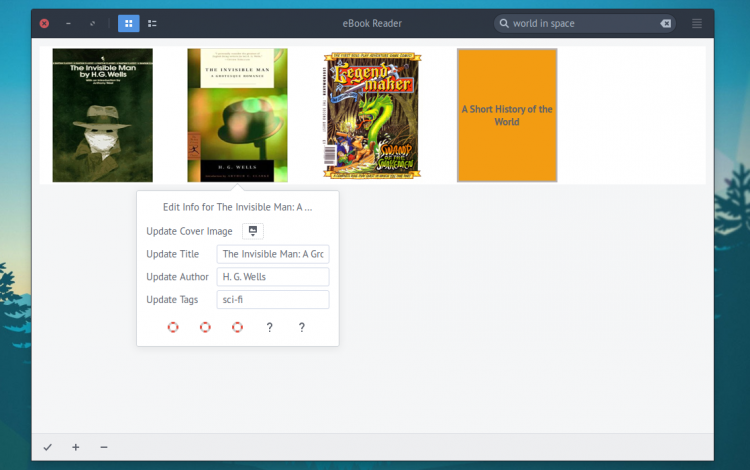Select the first Invisible Man book cover

(102, 115)
